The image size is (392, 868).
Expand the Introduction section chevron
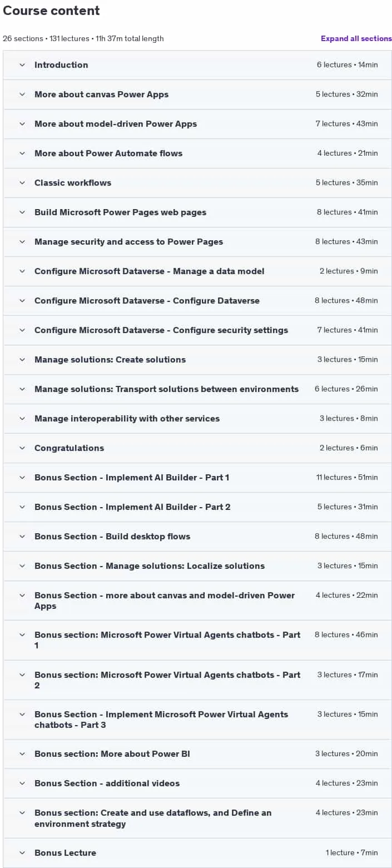[x=22, y=65]
